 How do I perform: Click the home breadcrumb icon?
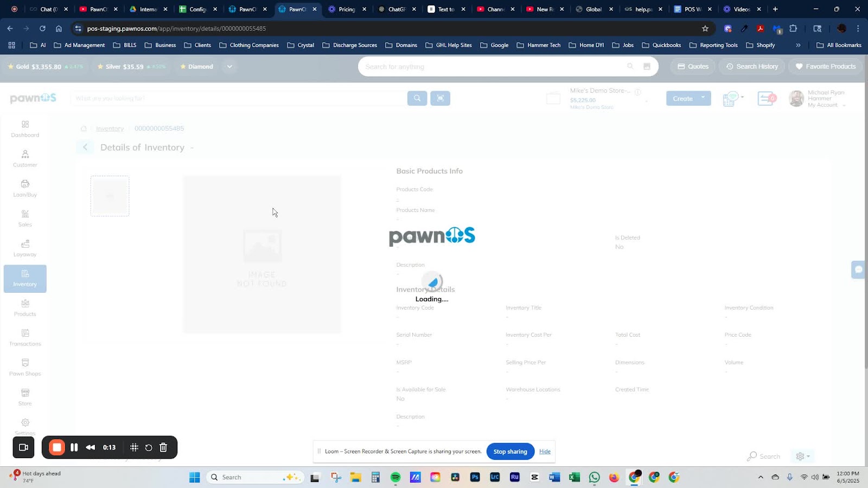pyautogui.click(x=84, y=129)
